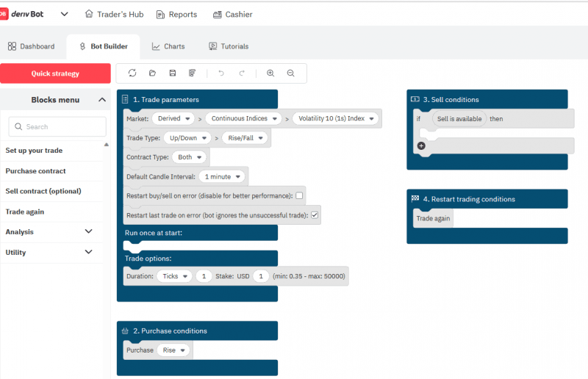Viewport: 588px width, 379px height.
Task: Click the import/open folder icon in toolbar
Action: tap(152, 73)
